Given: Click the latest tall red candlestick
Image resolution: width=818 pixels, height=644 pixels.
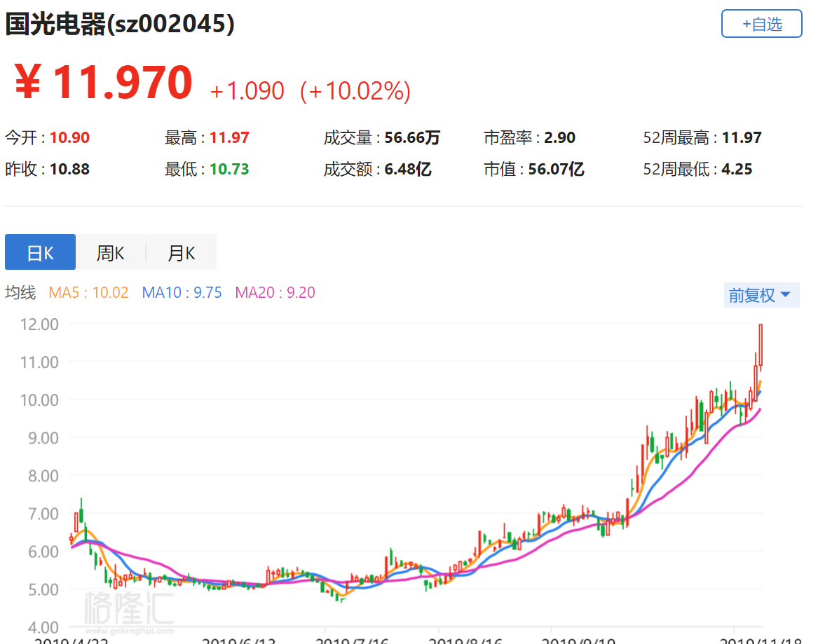Looking at the screenshot, I should point(761,346).
